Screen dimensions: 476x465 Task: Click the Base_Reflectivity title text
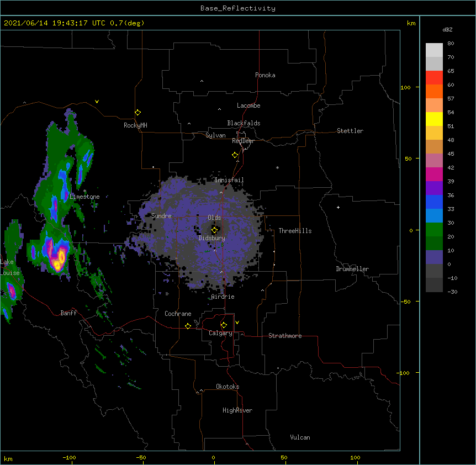click(238, 8)
